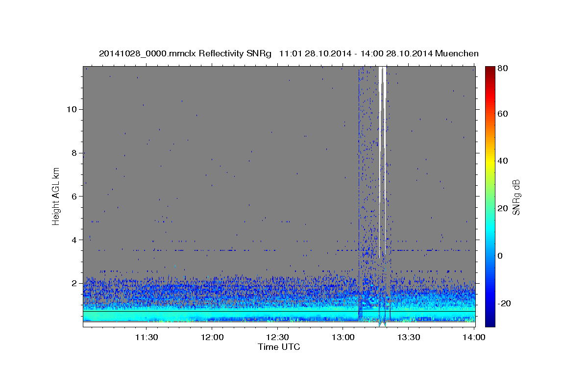Click the 'Height AGL km' axis label
Image resolution: width=588 pixels, height=392 pixels.
[x=56, y=196]
